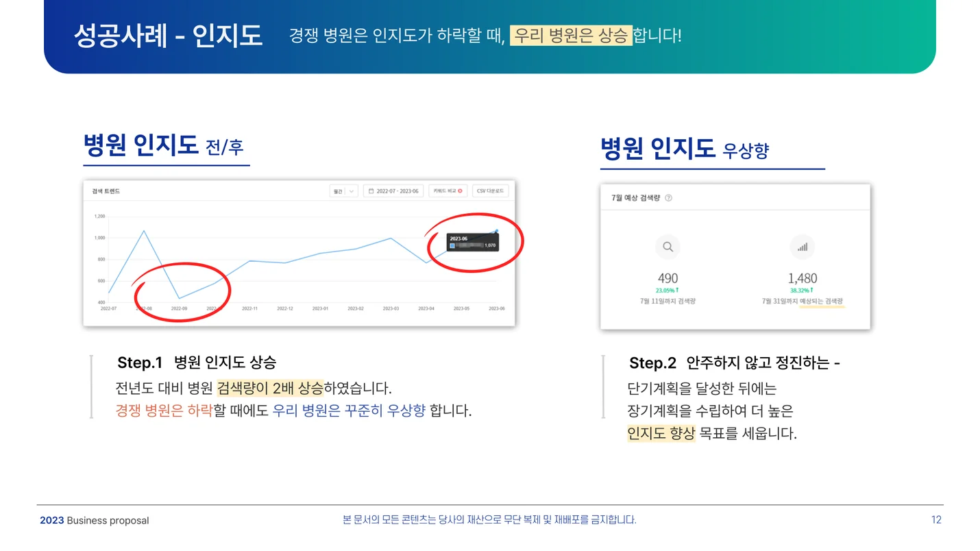Screen dimensions: 980x551
Task: Click the 2023-05 x-axis label
Action: coord(461,309)
